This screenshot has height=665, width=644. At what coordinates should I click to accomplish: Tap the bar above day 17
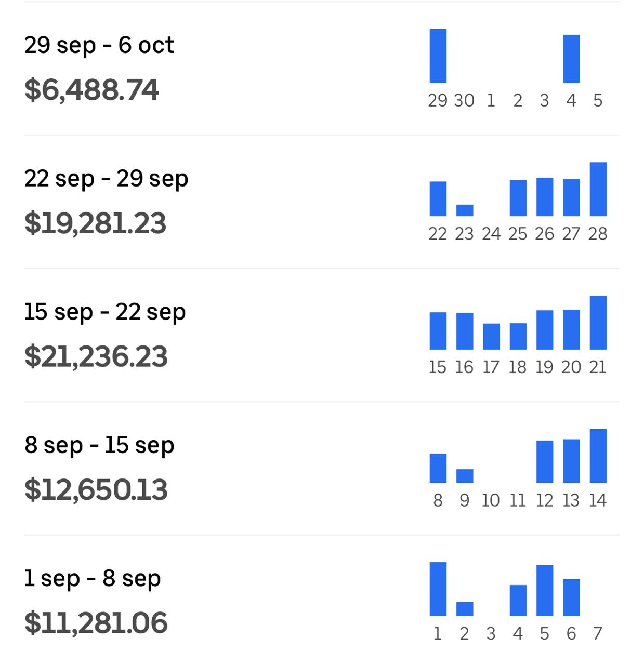pos(491,336)
